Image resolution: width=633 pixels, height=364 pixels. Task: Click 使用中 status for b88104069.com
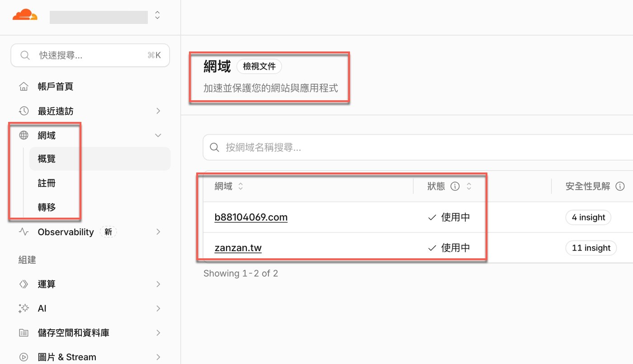449,217
